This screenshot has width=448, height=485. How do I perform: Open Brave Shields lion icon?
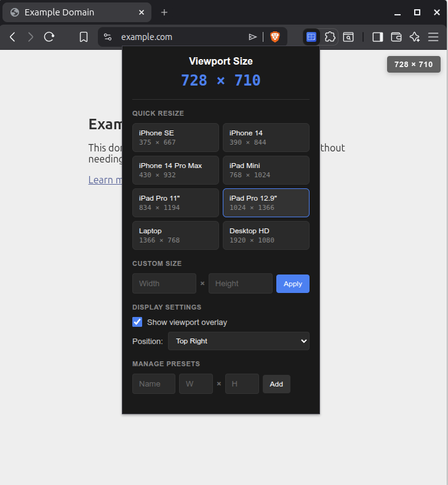point(275,37)
